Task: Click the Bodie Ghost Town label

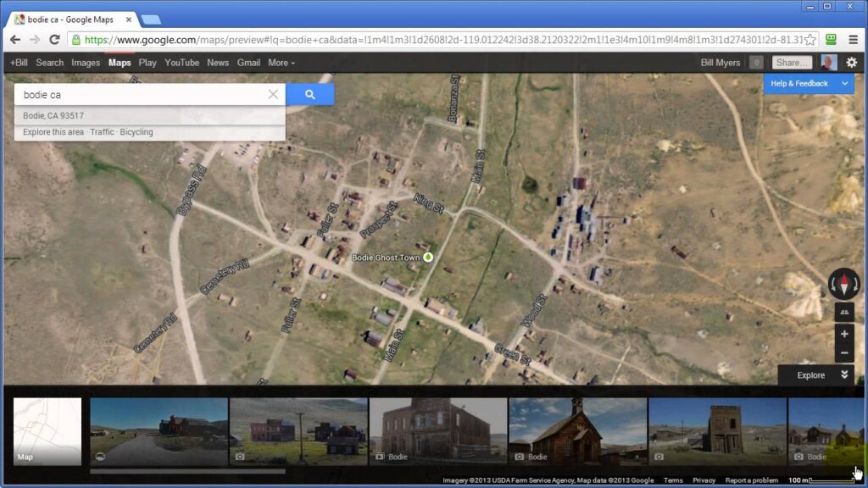Action: (386, 258)
